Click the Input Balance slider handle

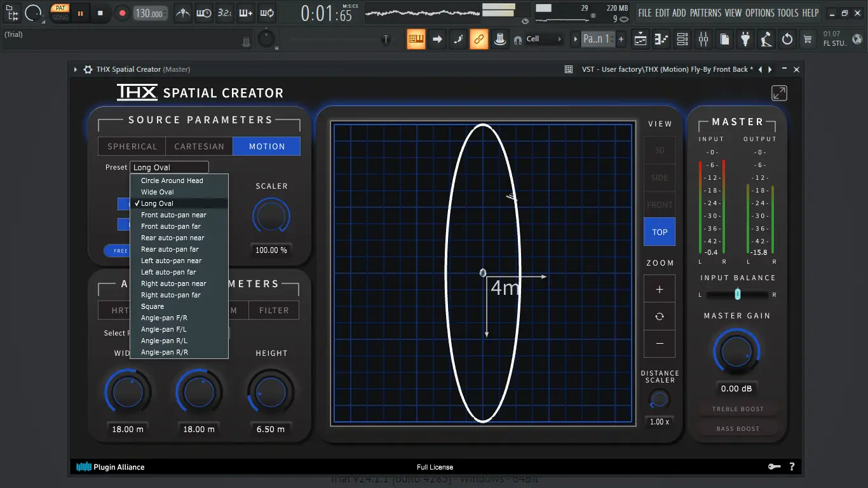(738, 294)
